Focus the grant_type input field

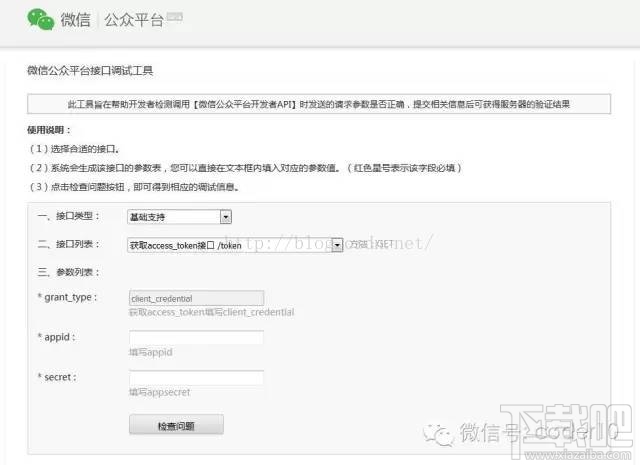coord(196,298)
